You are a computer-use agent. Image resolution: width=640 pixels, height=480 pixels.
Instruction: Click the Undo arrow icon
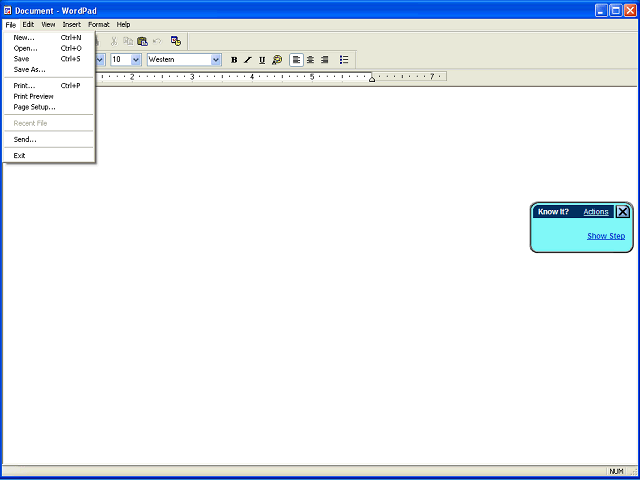point(157,41)
